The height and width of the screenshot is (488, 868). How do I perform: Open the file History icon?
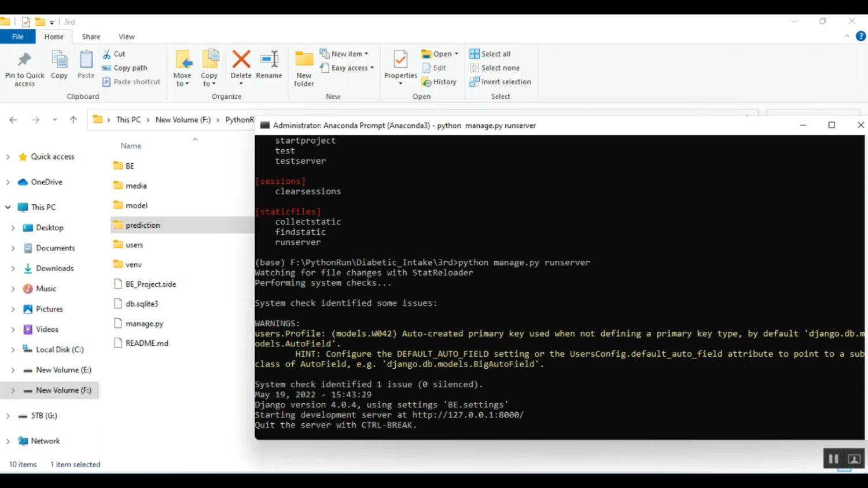[426, 82]
